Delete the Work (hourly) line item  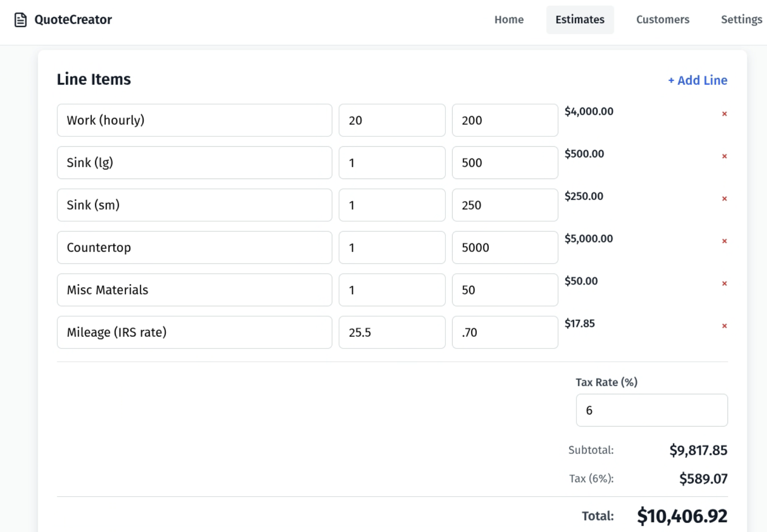[724, 114]
